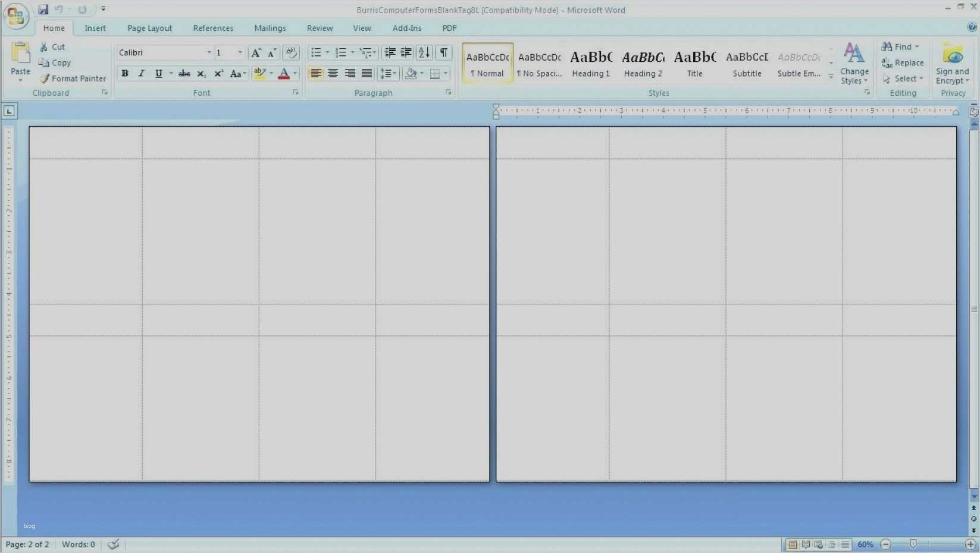This screenshot has height=553, width=980.
Task: Apply the Heading 2 style
Action: (643, 62)
